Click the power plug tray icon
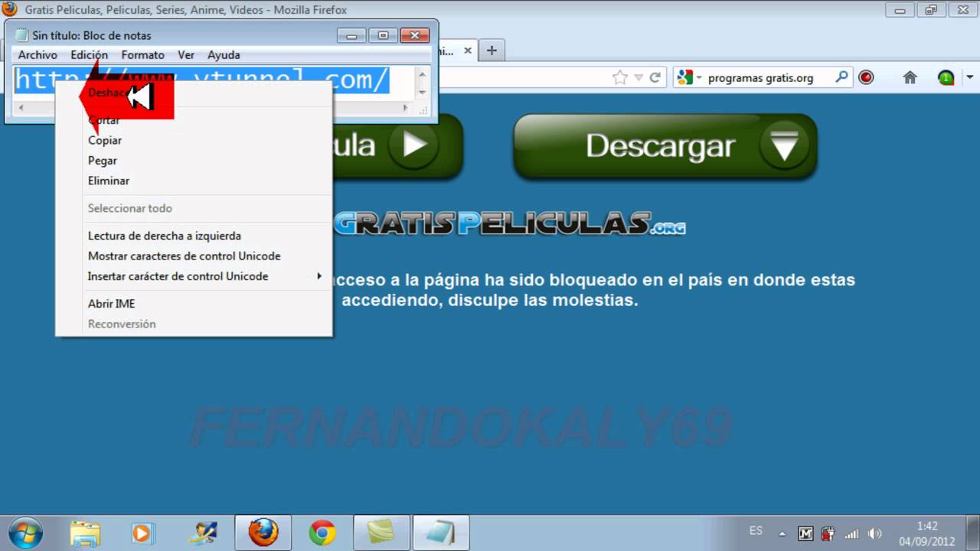The image size is (980, 551). tap(828, 534)
